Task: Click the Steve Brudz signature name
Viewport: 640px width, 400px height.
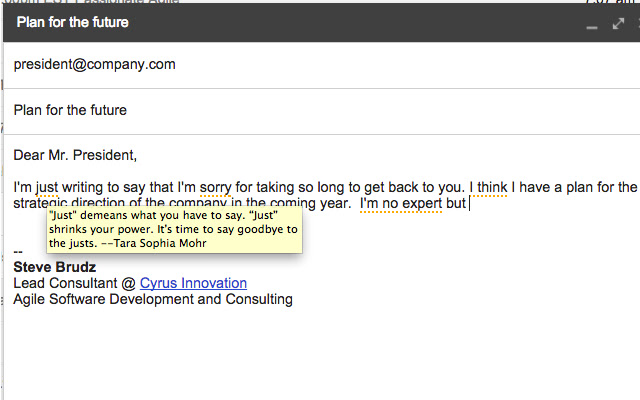Action: pyautogui.click(x=55, y=268)
